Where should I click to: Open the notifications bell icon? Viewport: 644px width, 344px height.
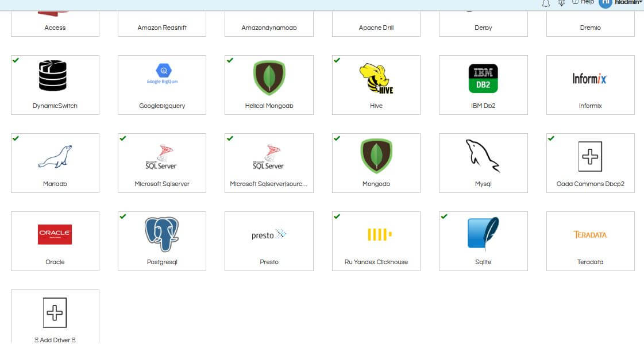click(x=546, y=3)
